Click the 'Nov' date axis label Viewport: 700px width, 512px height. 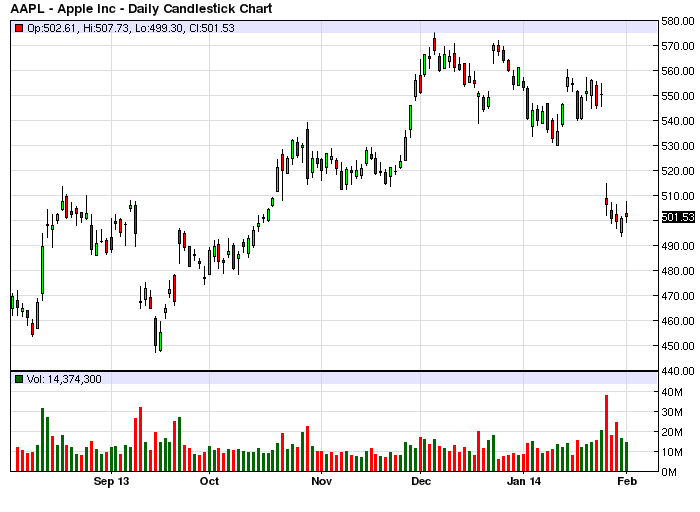click(321, 481)
